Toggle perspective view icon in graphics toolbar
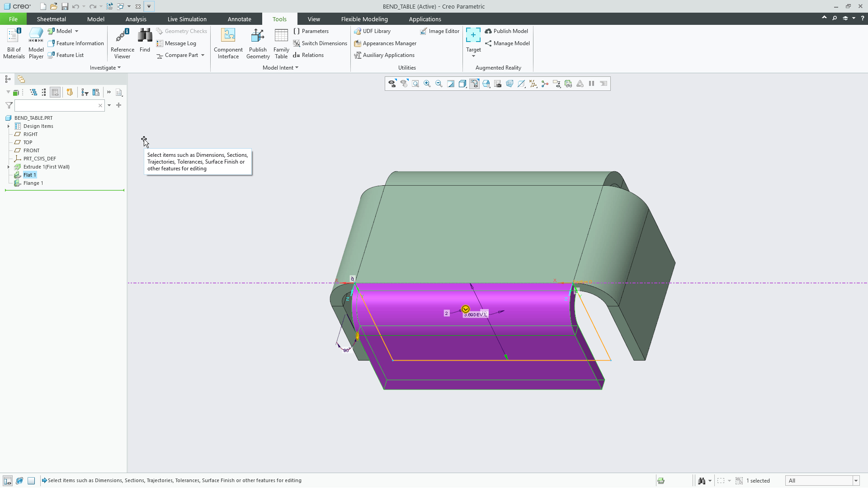 509,84
